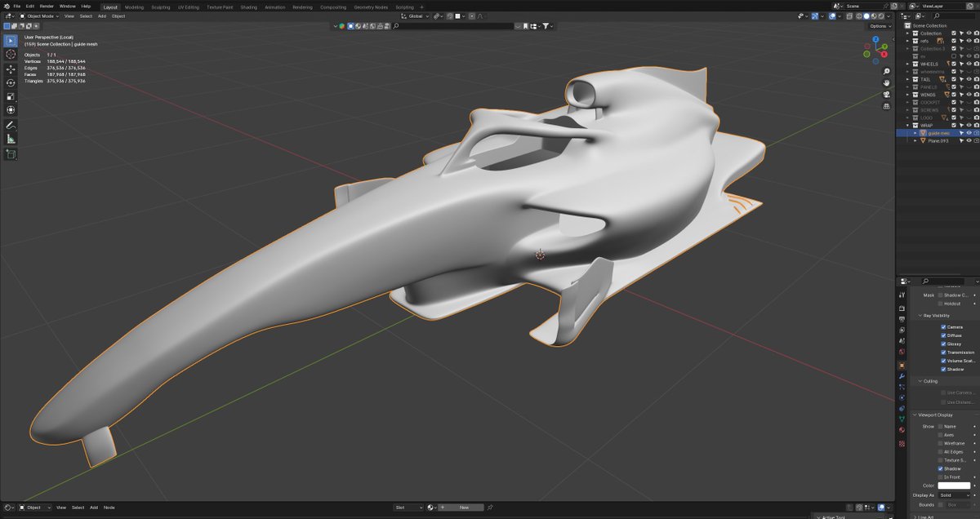This screenshot has width=980, height=519.
Task: Select Plane.093 in the outliner
Action: click(938, 140)
